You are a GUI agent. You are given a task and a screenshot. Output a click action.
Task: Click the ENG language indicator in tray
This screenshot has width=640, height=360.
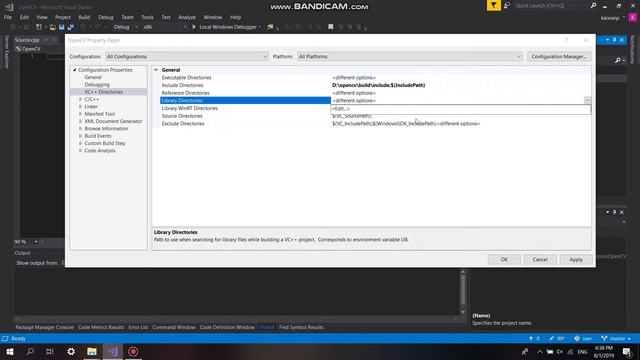[x=582, y=351]
